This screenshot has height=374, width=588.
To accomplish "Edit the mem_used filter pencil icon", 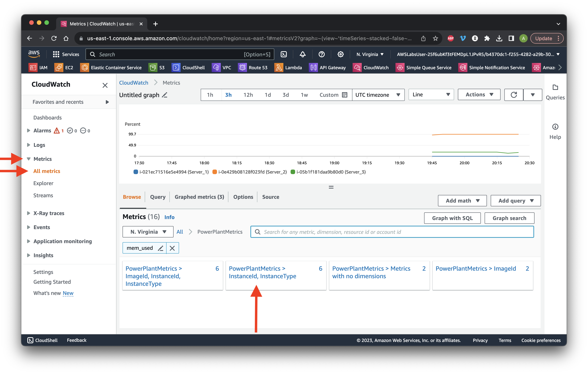I will coord(160,248).
